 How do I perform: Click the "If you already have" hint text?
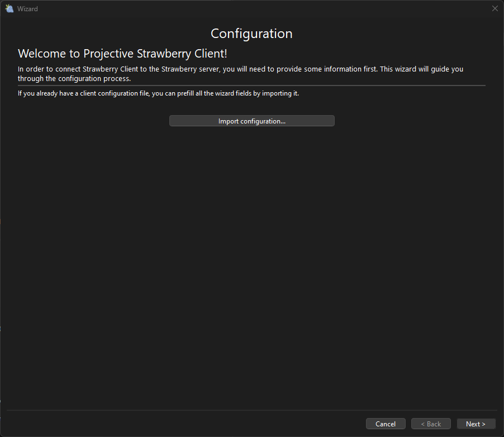pyautogui.click(x=158, y=93)
